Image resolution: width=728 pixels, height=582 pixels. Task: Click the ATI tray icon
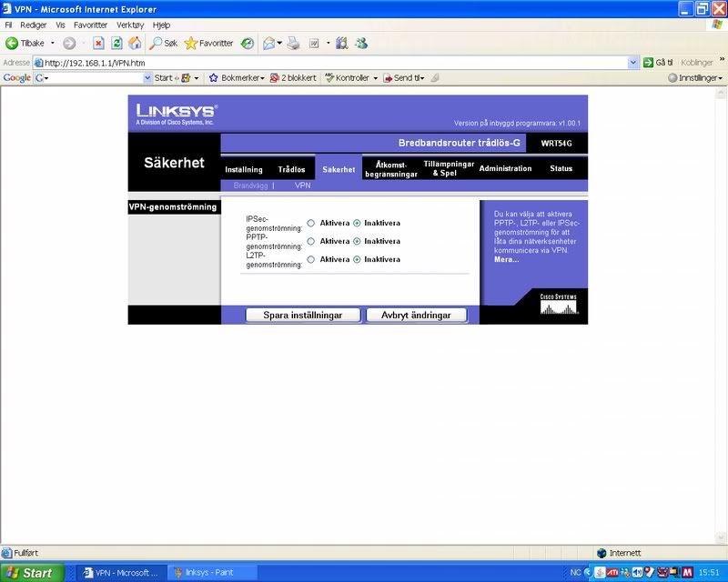pos(612,572)
